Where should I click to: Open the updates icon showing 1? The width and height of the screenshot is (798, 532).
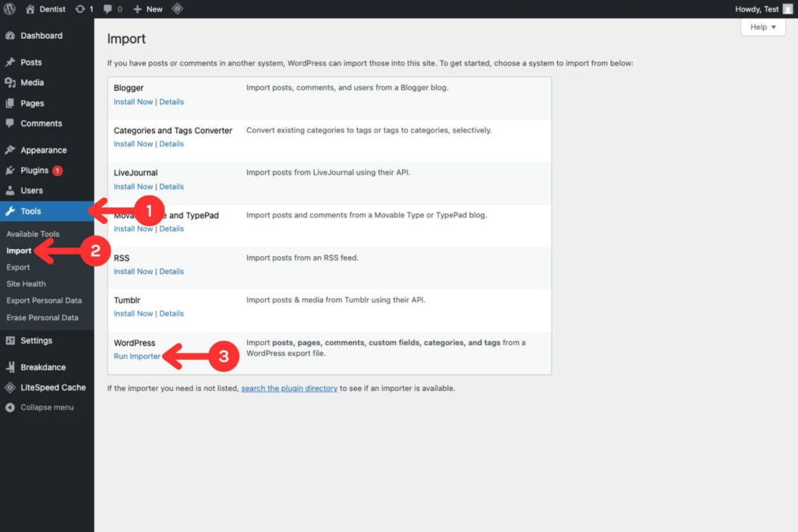coord(84,9)
